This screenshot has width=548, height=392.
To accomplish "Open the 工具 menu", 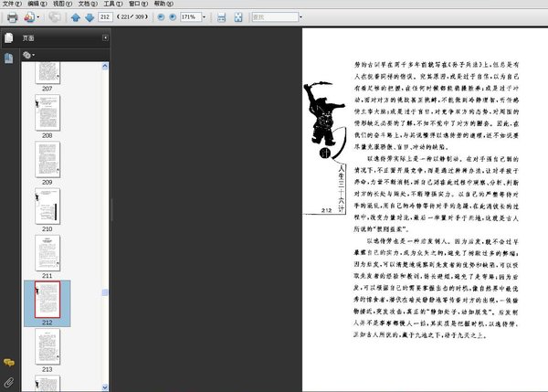I will [x=113, y=4].
